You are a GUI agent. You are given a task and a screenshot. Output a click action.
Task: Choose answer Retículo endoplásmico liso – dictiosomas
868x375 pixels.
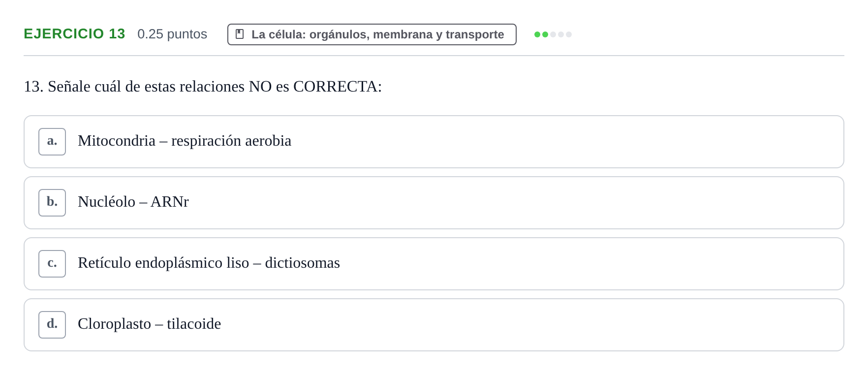click(434, 264)
